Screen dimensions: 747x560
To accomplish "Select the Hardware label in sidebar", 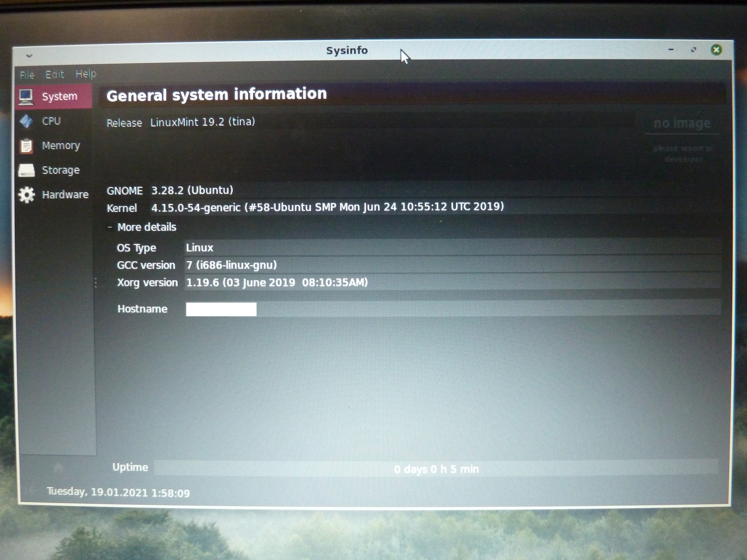I will [x=65, y=195].
